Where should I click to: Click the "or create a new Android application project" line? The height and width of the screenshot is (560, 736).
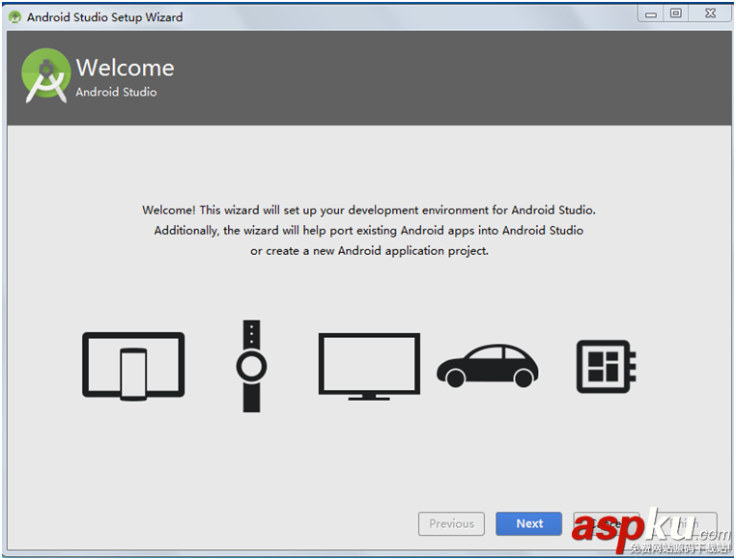coord(369,251)
